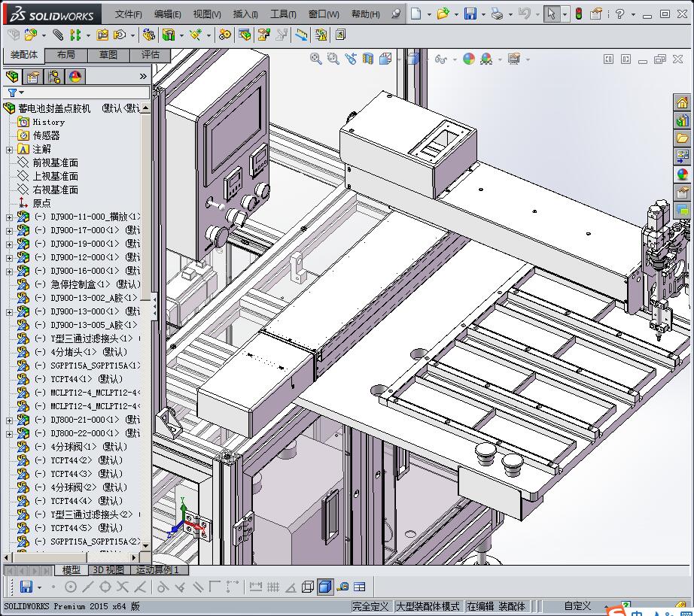Expand the DJ900-11-000_横放 tree node
This screenshot has height=616, width=694.
(9, 217)
